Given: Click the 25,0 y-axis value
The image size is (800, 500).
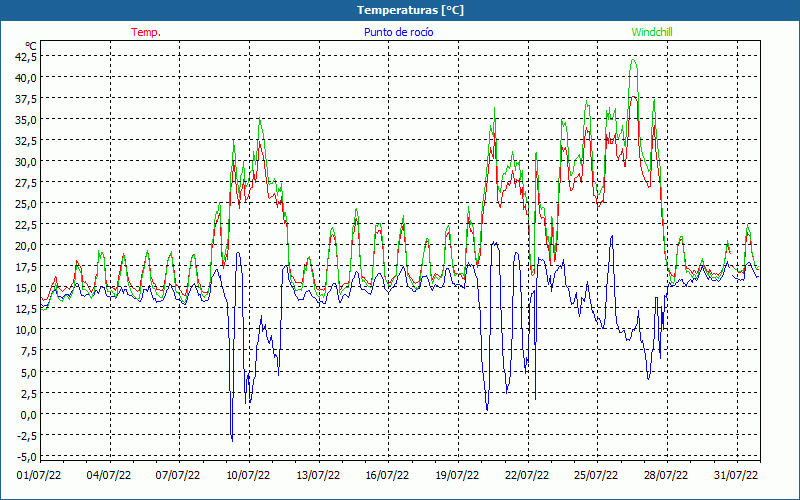Looking at the screenshot, I should pos(26,204).
